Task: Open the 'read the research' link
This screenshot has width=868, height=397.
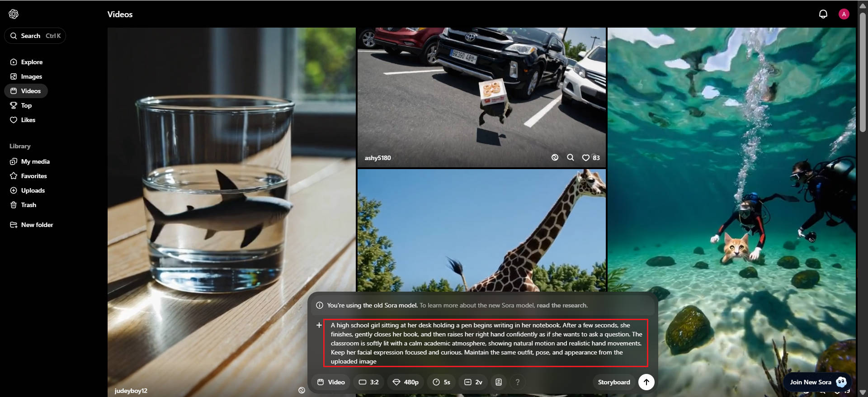Action: coord(562,305)
